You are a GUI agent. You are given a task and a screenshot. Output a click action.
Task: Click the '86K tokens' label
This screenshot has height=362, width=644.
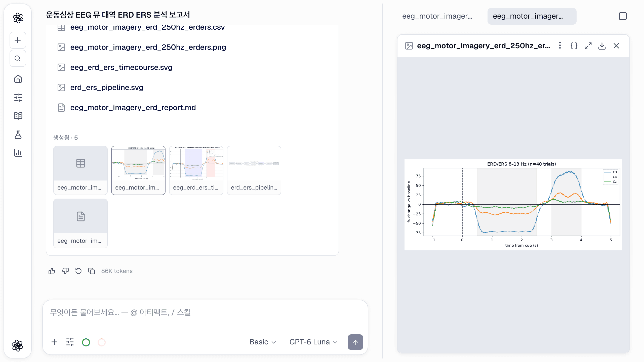117,271
